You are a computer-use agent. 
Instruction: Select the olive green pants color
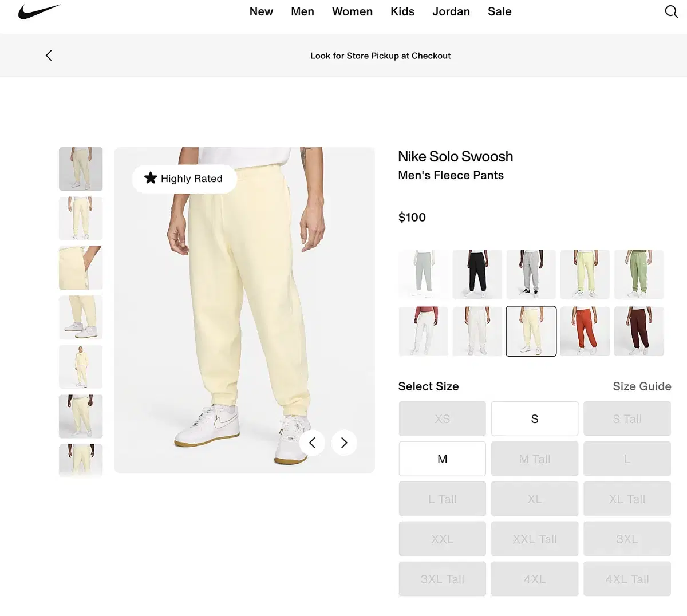click(639, 274)
